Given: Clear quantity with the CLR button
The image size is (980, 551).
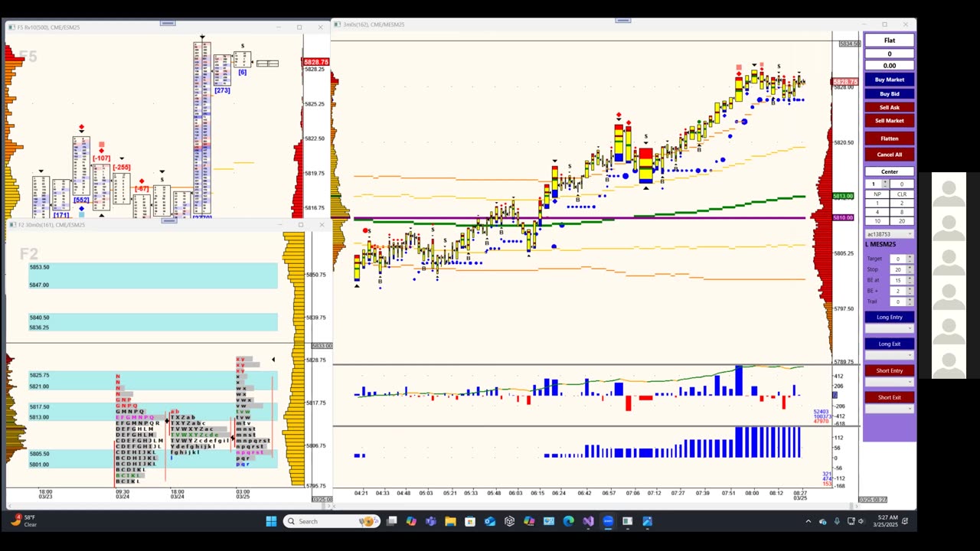Looking at the screenshot, I should pos(901,194).
